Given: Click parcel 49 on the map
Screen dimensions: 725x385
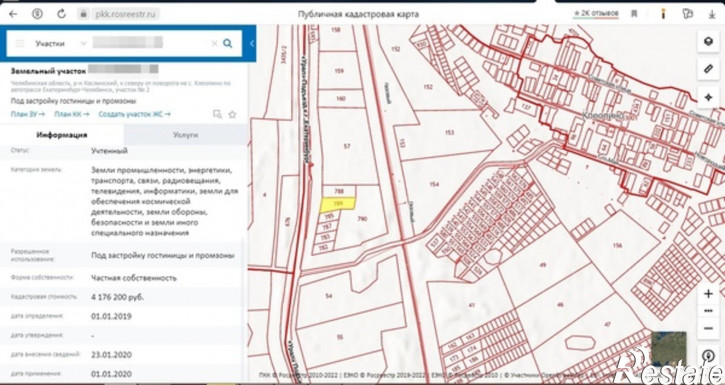Looking at the screenshot, I should [543, 265].
